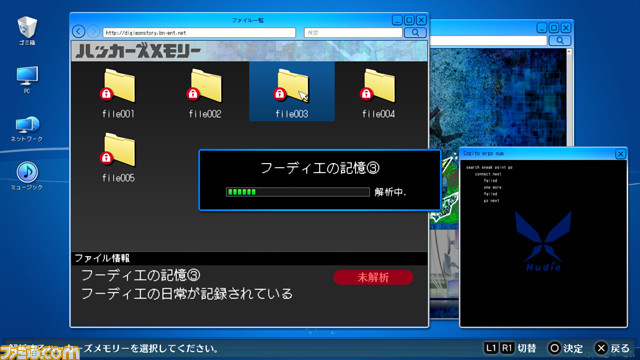
Task: Click the scrollbar of the background window
Action: click(x=569, y=97)
